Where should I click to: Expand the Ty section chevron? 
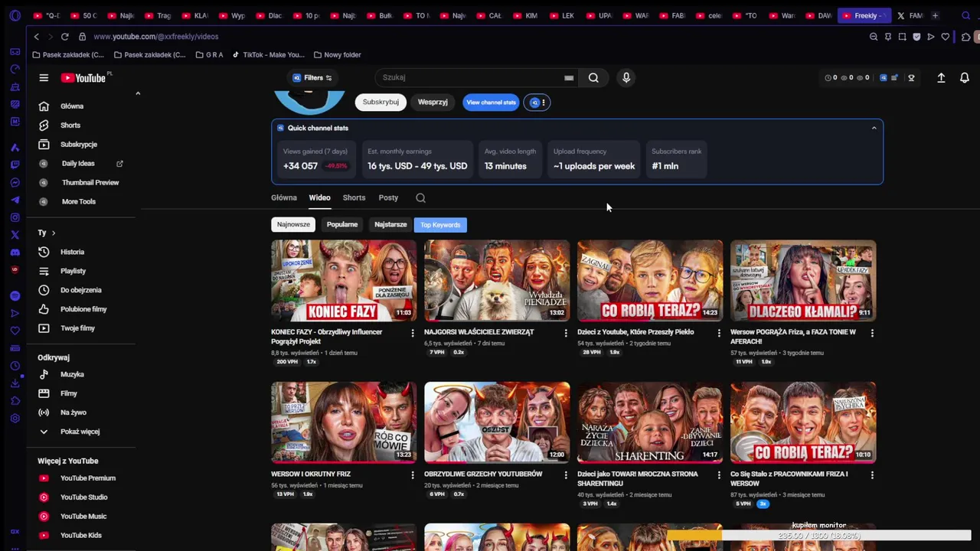pyautogui.click(x=53, y=233)
